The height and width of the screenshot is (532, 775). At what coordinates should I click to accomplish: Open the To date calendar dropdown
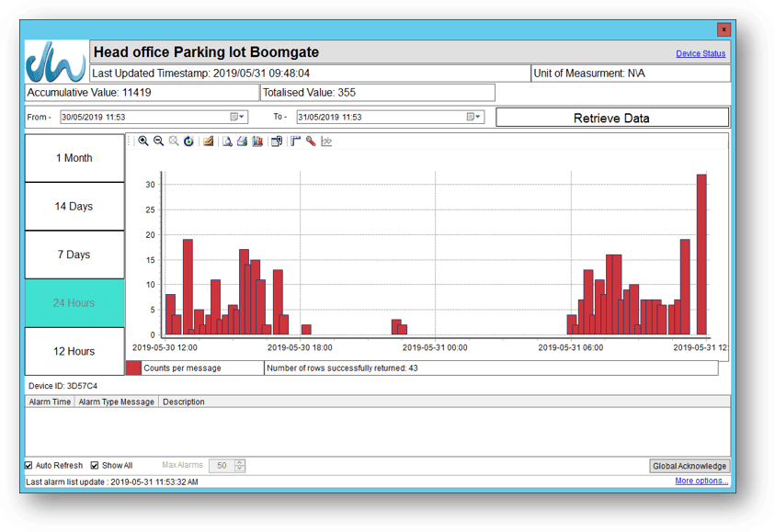click(x=473, y=117)
